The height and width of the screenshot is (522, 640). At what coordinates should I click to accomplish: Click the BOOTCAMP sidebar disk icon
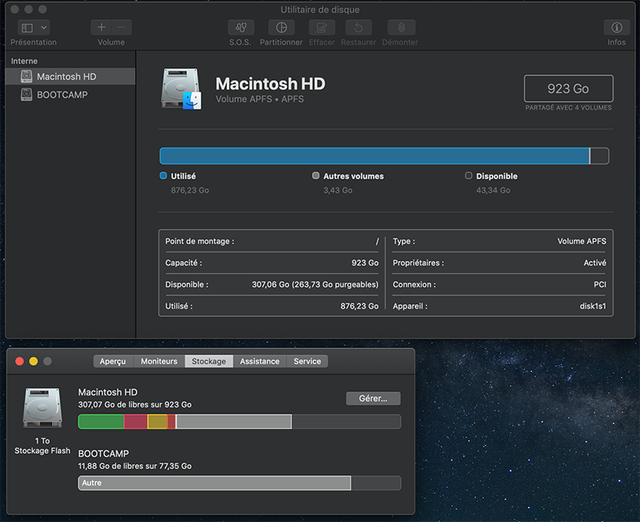(x=27, y=95)
